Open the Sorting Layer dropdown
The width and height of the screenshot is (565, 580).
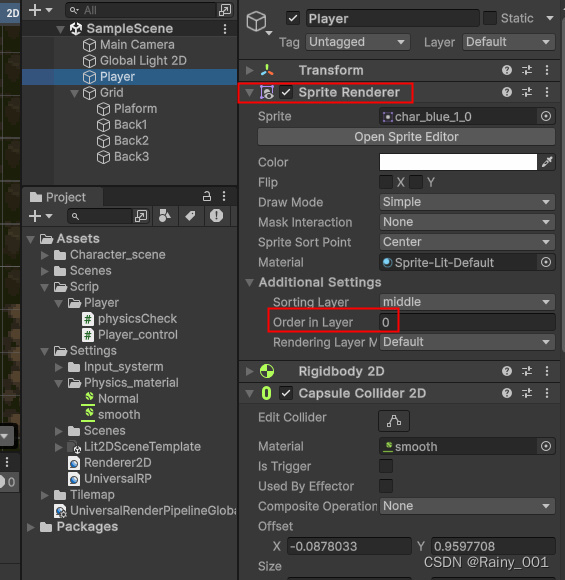467,302
